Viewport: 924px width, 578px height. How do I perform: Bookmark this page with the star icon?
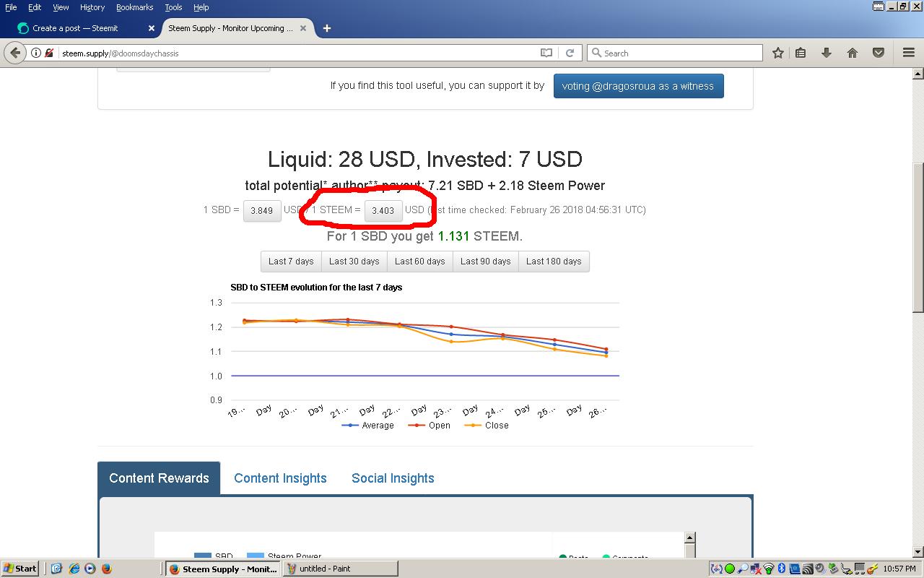778,53
